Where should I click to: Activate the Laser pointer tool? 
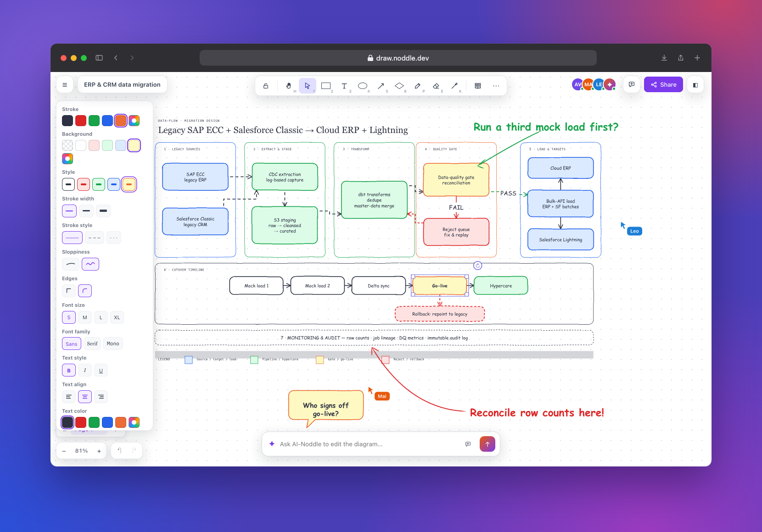(x=454, y=86)
